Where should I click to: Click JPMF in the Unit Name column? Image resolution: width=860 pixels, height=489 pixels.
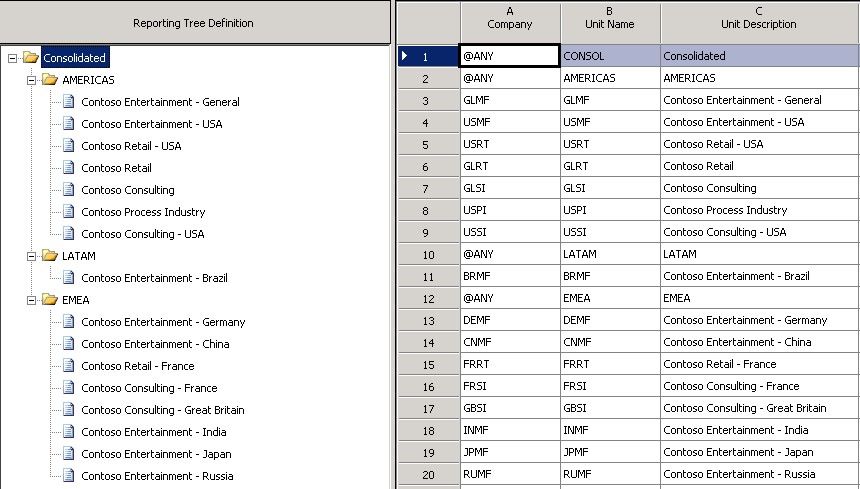click(610, 452)
